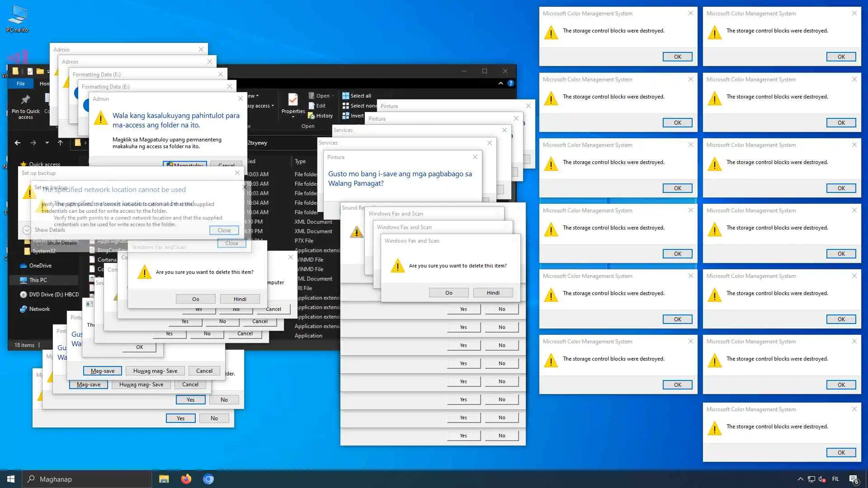Click the Select all ribbon icon
Screen dimensions: 868x488
pyautogui.click(x=346, y=96)
